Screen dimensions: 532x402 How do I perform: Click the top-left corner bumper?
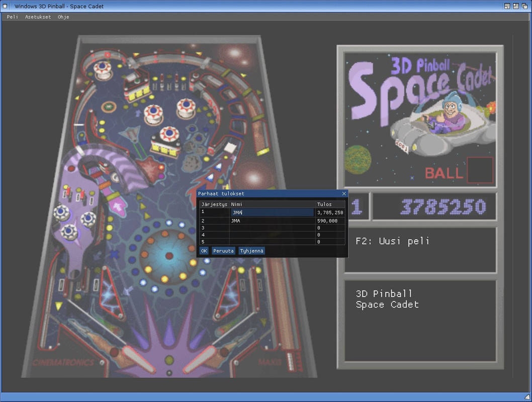coord(103,70)
